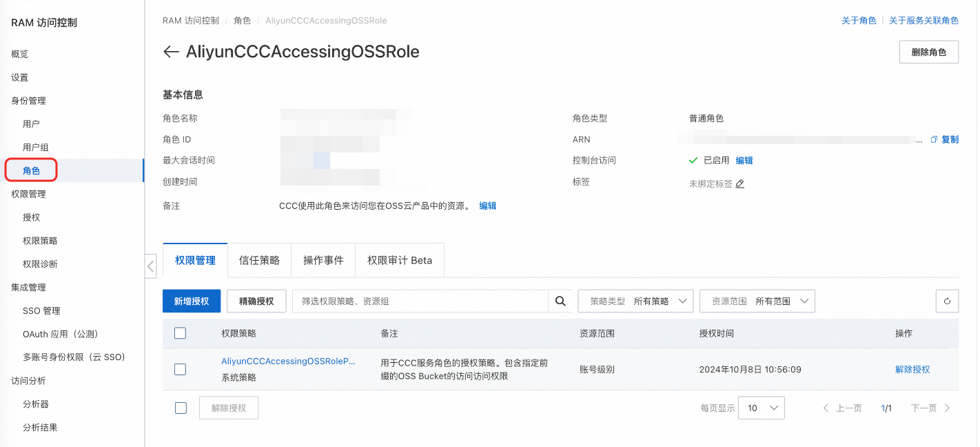
Task: Open the 权限审计 Beta tab
Action: pyautogui.click(x=400, y=260)
